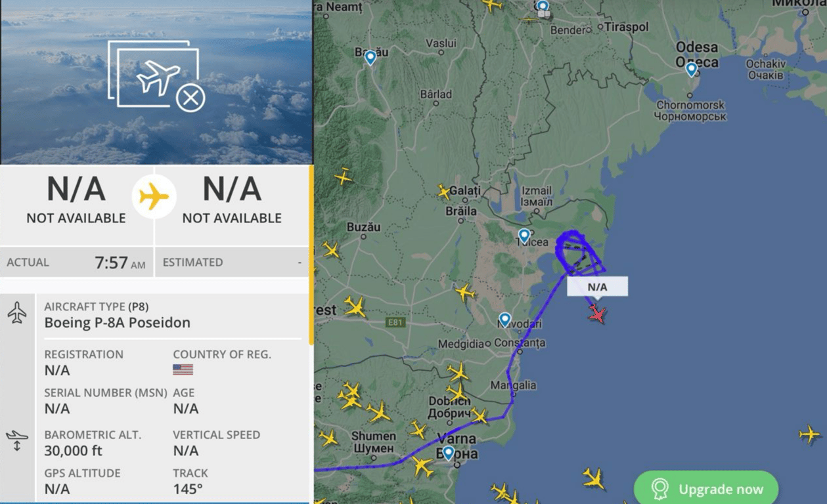Select the blue airport pin near Odesa

pos(691,69)
